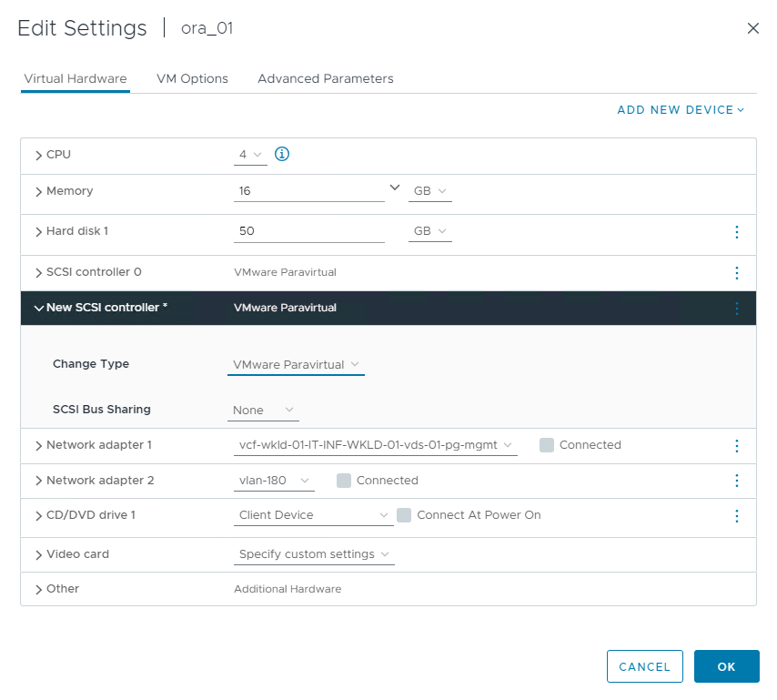Open CD/DVD drive 1 actions menu
Viewport: 777px width, 700px height.
pyautogui.click(x=737, y=516)
